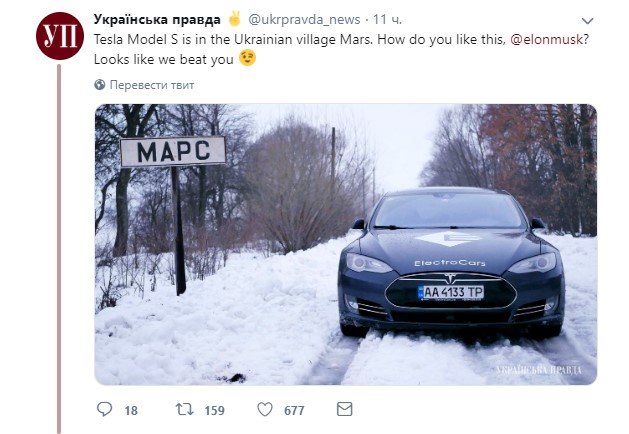Click the reply speech bubble icon
629x434 pixels.
click(x=104, y=410)
